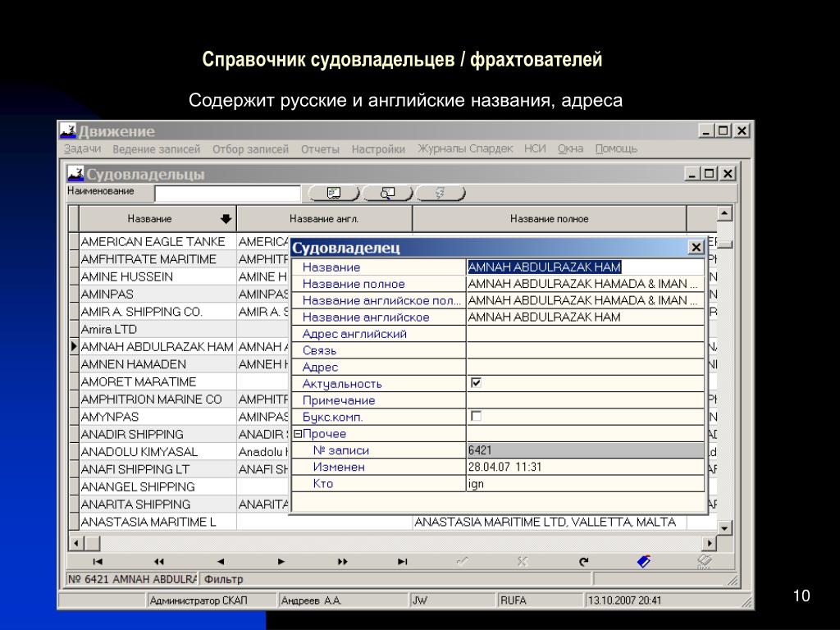Image resolution: width=840 pixels, height=630 pixels.
Task: Open the Журналы Спардек menu
Action: pyautogui.click(x=465, y=149)
